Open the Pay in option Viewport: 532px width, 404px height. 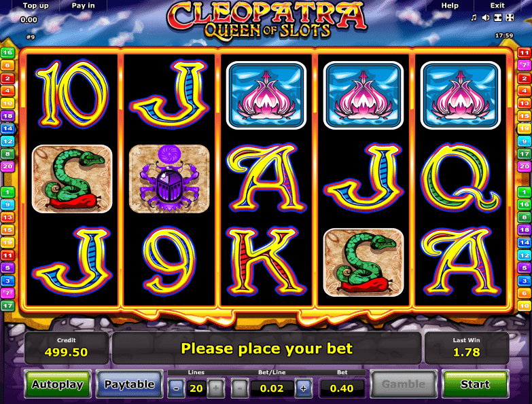click(83, 5)
